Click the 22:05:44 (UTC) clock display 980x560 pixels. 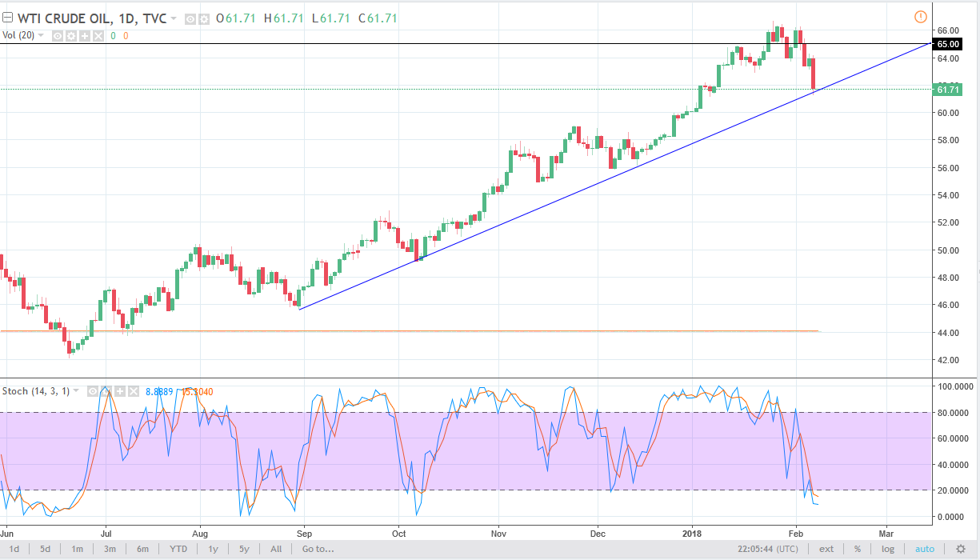click(x=768, y=550)
